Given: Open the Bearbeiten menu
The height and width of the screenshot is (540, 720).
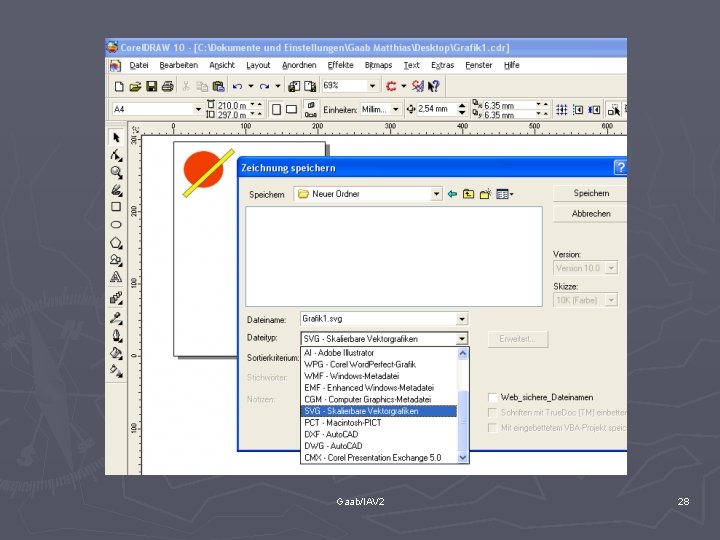Looking at the screenshot, I should click(x=179, y=65).
